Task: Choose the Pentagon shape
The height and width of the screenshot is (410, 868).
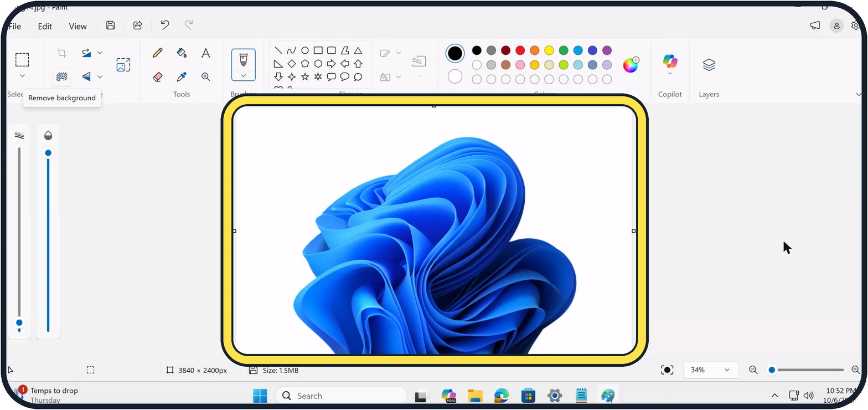Action: (305, 64)
